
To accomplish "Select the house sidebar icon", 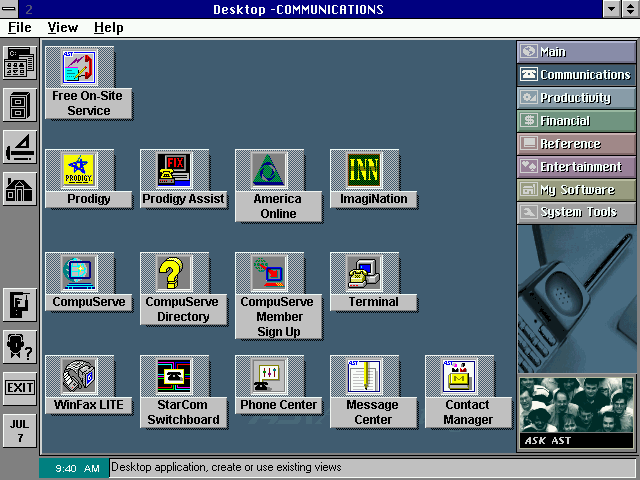I will pos(20,189).
